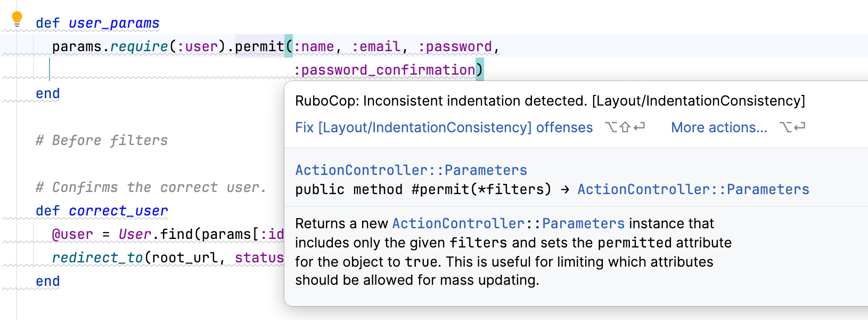Select the :email symbol argument

coord(376,47)
